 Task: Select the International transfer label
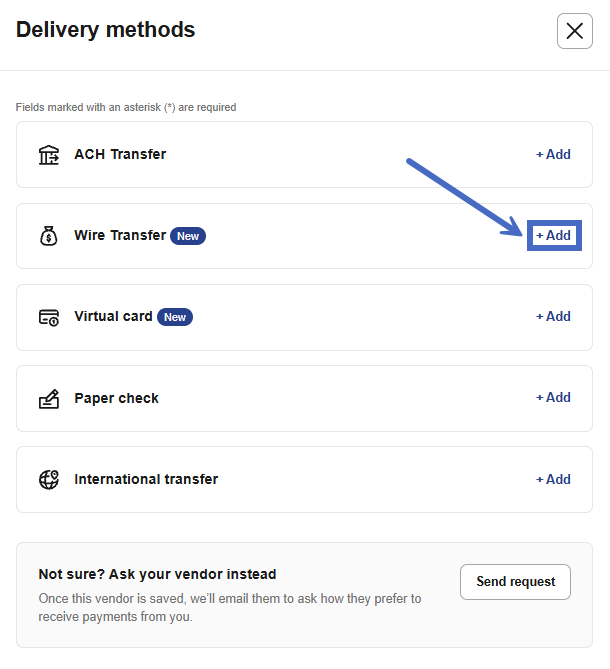click(x=146, y=479)
